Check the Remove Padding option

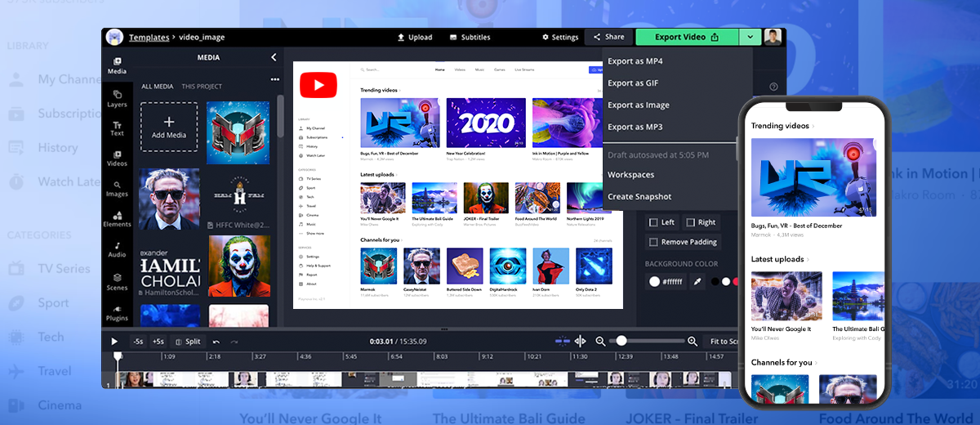point(653,242)
